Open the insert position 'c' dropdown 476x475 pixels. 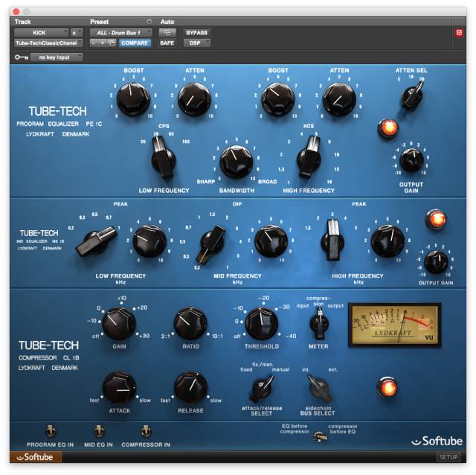[x=76, y=33]
